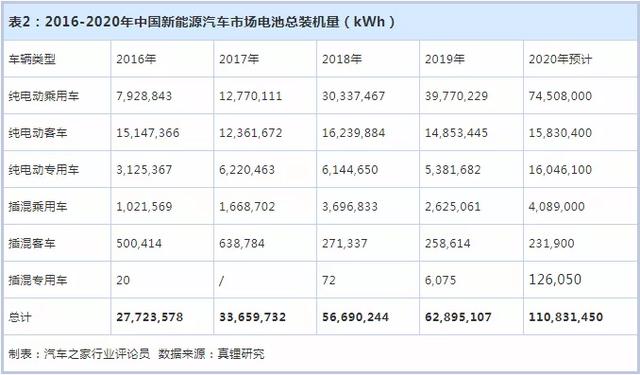Click the 2017年 column header
Viewport: 640px width, 375px height.
pyautogui.click(x=239, y=60)
